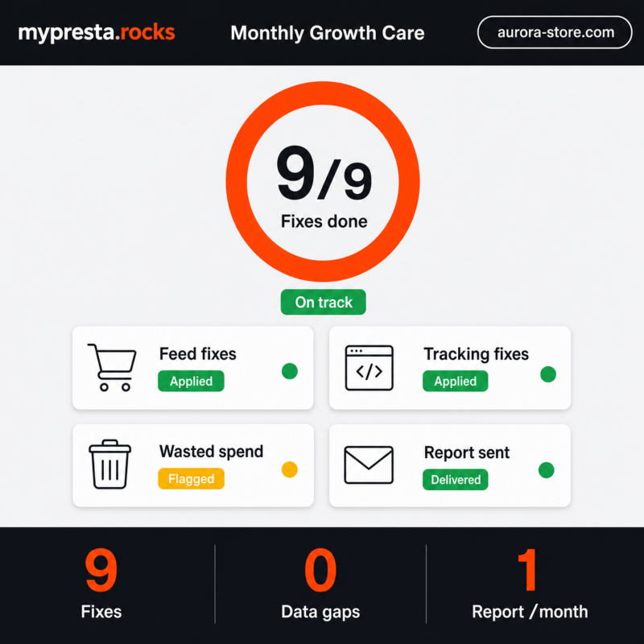Open the aurora-store.com site pill
The height and width of the screenshot is (644, 644).
tap(555, 32)
